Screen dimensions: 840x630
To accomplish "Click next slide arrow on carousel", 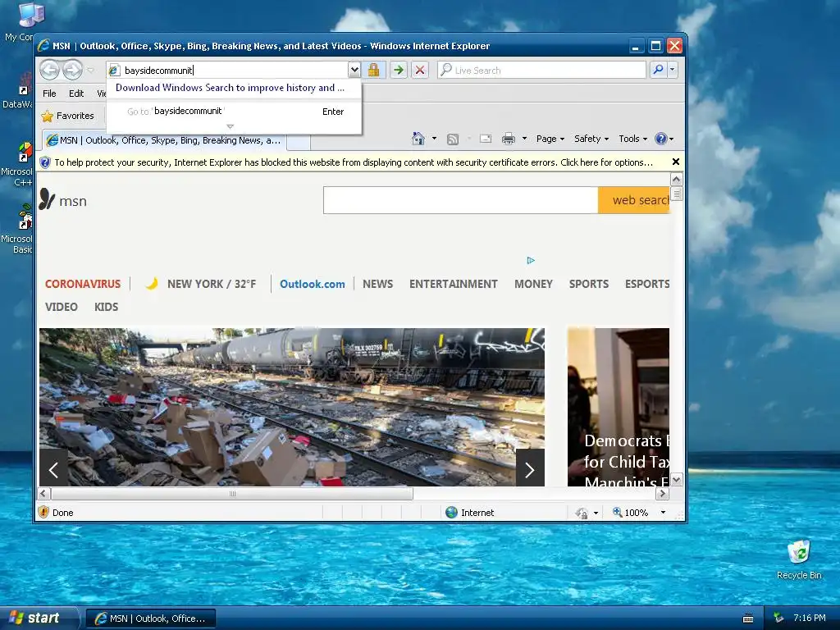I will click(530, 470).
